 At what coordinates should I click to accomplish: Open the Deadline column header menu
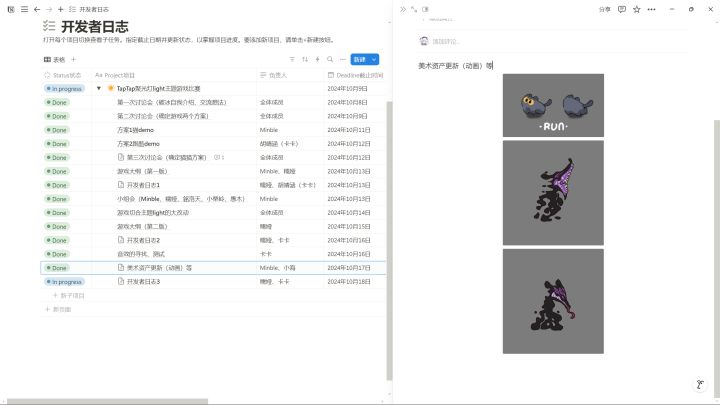[355, 75]
